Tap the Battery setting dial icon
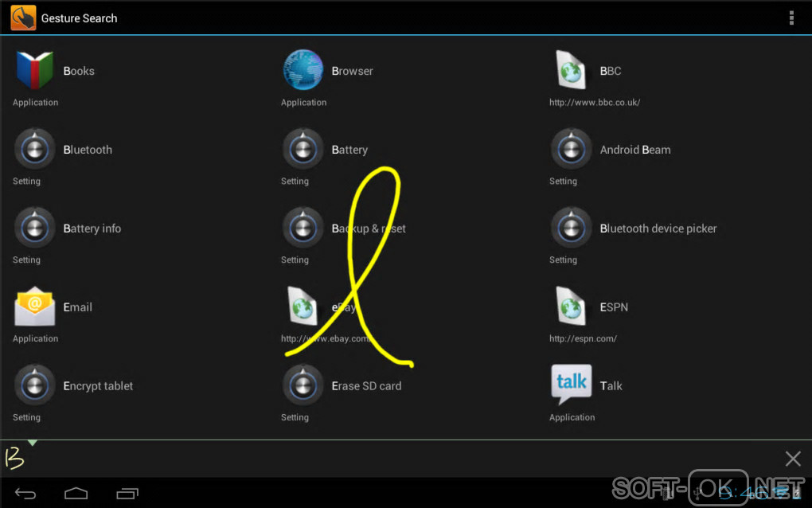812x508 pixels. (x=303, y=149)
